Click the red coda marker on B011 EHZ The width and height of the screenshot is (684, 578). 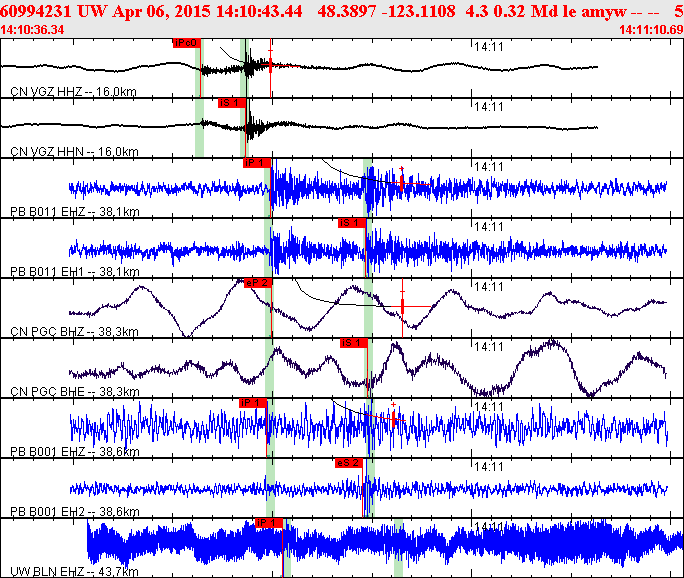402,184
